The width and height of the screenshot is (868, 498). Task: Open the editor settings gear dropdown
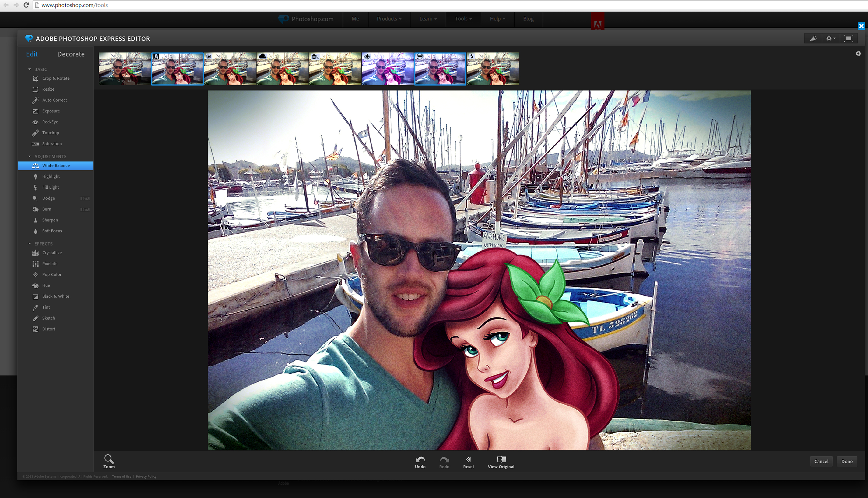[x=831, y=38]
